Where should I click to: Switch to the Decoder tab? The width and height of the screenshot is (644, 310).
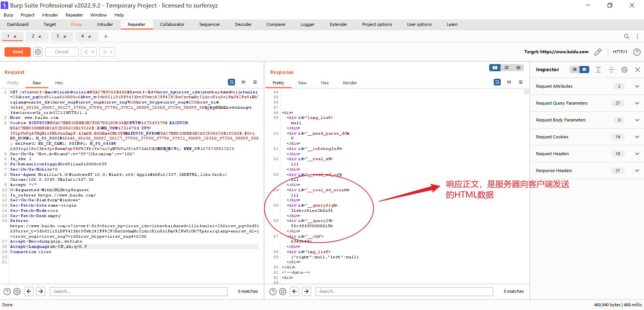tap(243, 24)
